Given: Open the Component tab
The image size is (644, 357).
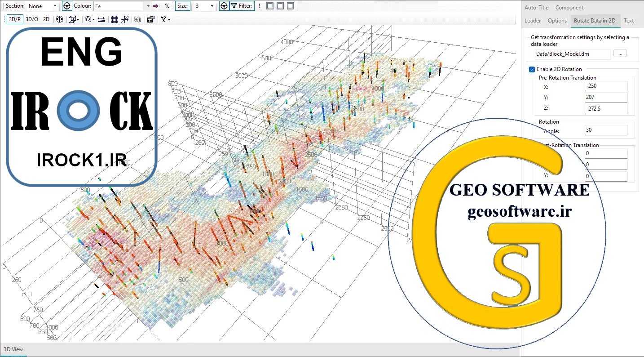Looking at the screenshot, I should click(x=569, y=8).
